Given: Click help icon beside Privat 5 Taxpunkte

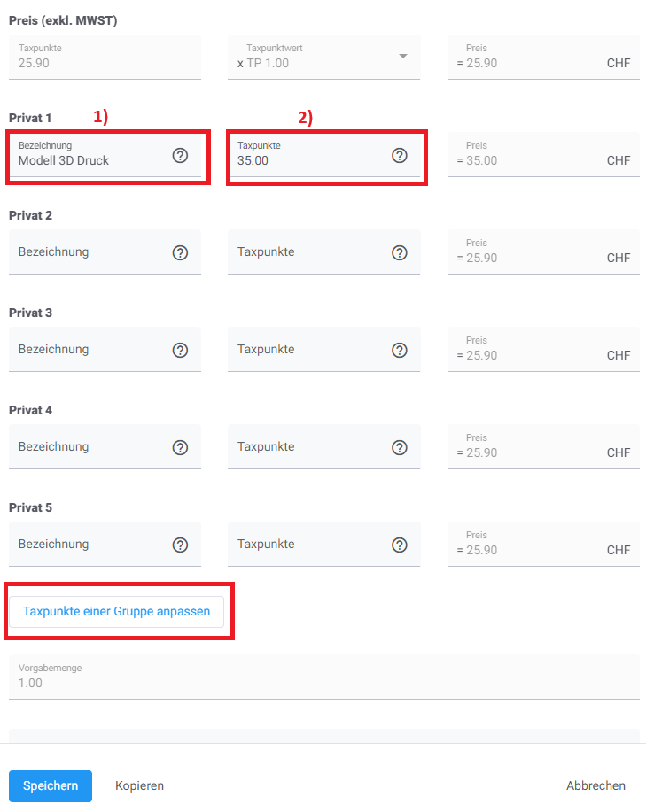Looking at the screenshot, I should (400, 545).
